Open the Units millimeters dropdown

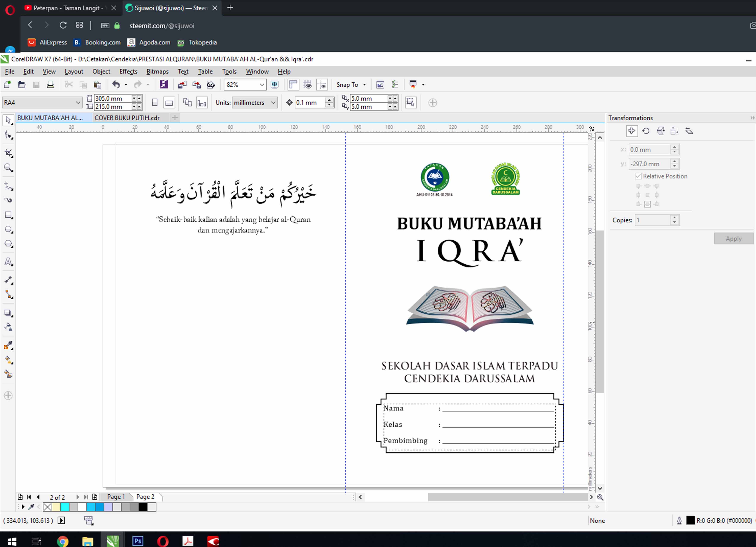pos(273,103)
